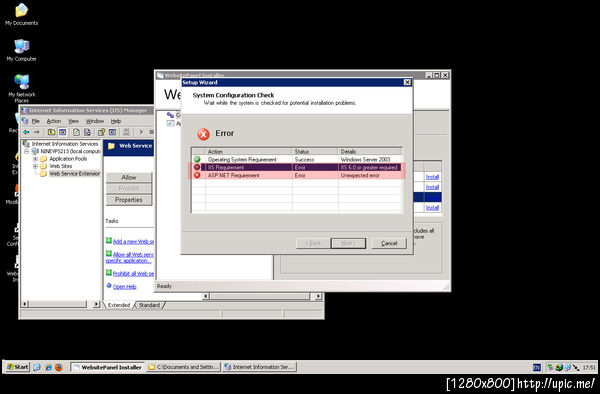Switch to Standard tab in IIS Manager

[x=149, y=305]
